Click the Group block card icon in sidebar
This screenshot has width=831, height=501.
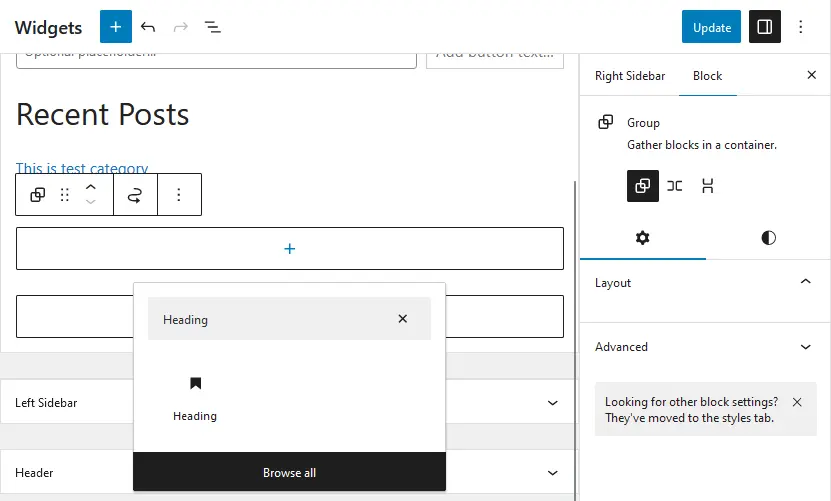[605, 122]
